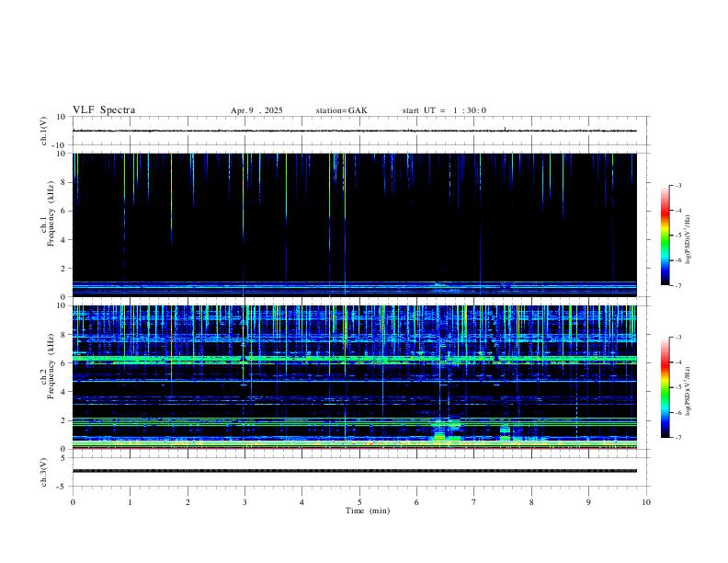The image size is (728, 563).
Task: Click the "ch.2 Frequency (kHz)" axis label
Action: click(x=47, y=366)
